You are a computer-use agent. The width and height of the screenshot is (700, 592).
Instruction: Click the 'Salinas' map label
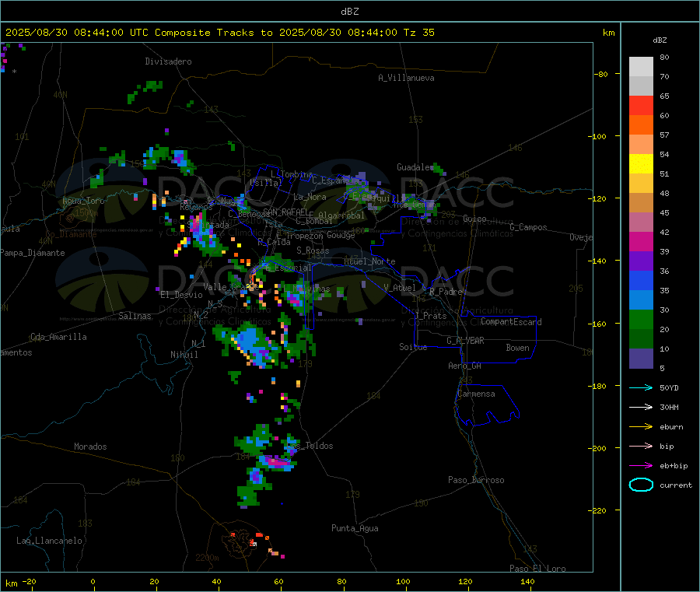[135, 316]
